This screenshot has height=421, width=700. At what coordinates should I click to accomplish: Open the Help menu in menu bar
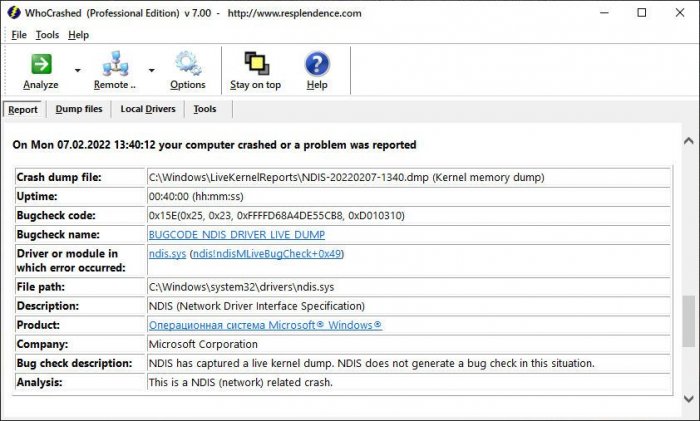click(x=78, y=35)
